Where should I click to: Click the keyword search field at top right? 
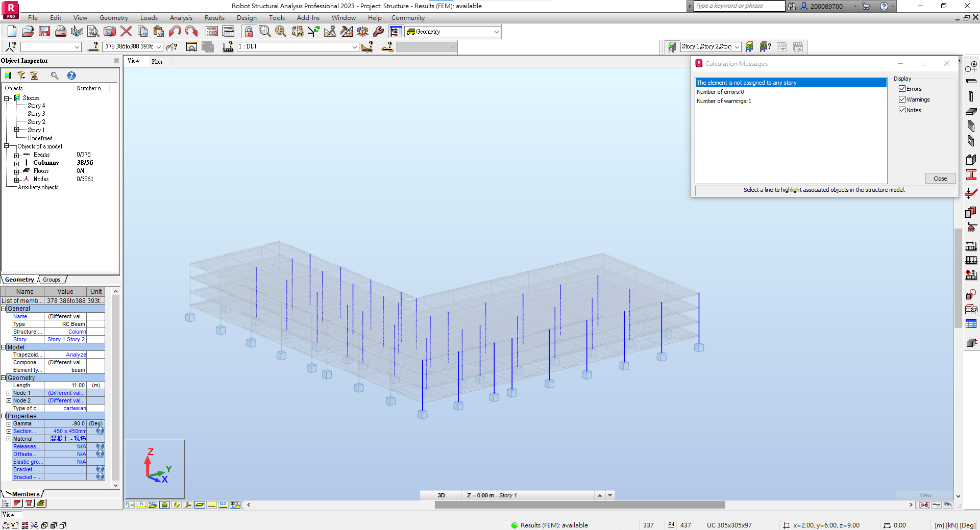point(739,6)
